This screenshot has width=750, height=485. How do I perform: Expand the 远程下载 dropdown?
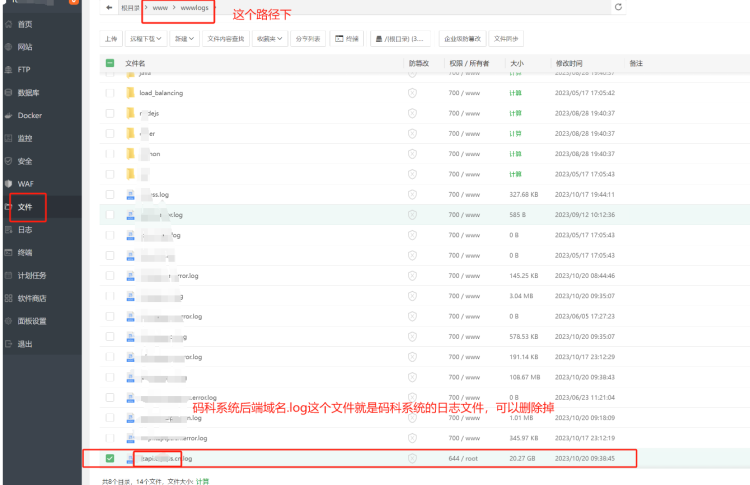tap(146, 39)
